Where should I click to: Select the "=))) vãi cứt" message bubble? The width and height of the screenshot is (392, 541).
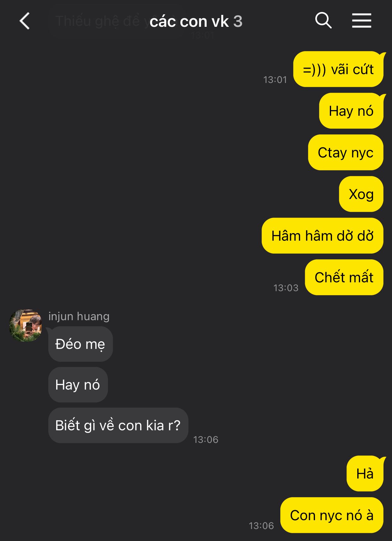point(338,69)
